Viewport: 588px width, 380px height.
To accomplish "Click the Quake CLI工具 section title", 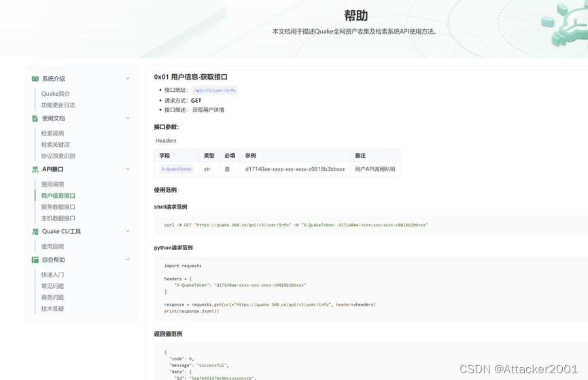I will pyautogui.click(x=61, y=231).
